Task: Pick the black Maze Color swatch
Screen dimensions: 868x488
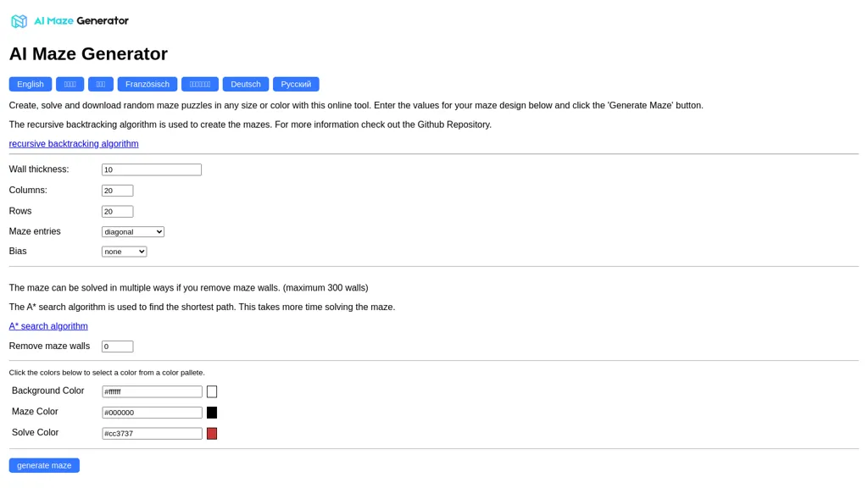Action: click(212, 413)
